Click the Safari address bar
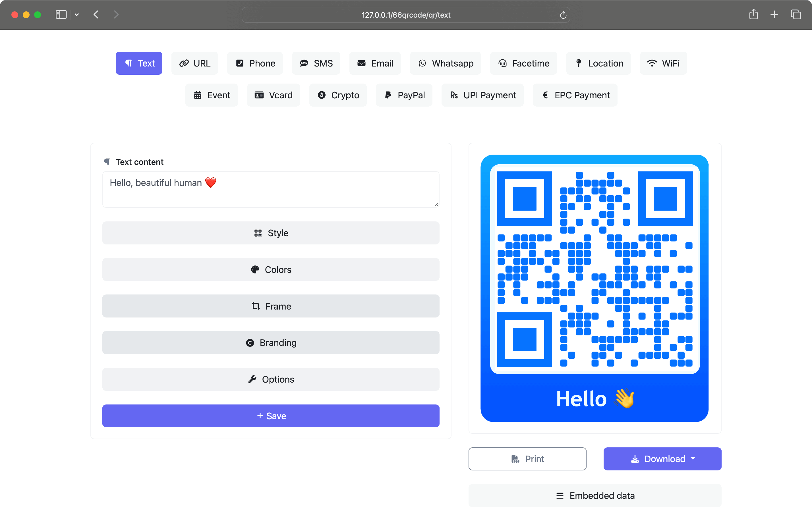 (406, 15)
